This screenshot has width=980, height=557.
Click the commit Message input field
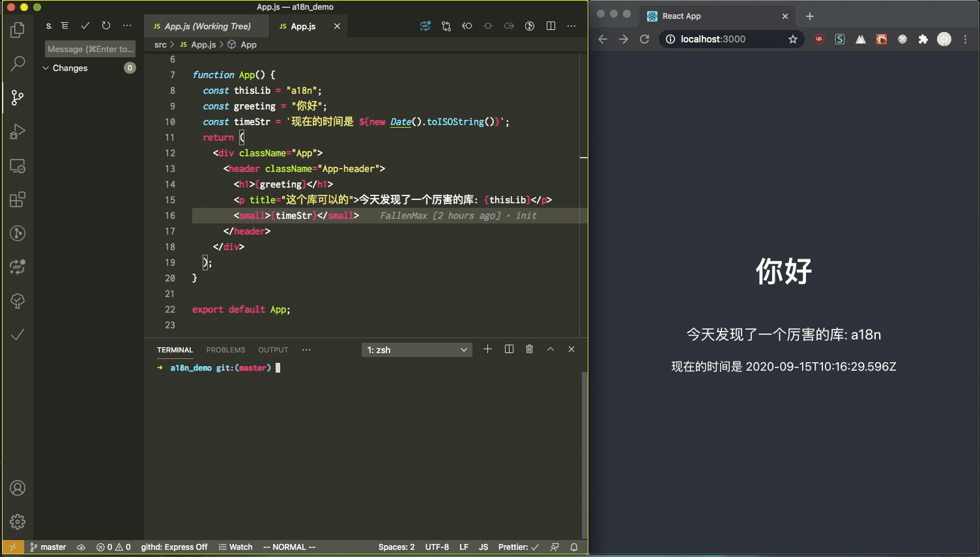(89, 48)
